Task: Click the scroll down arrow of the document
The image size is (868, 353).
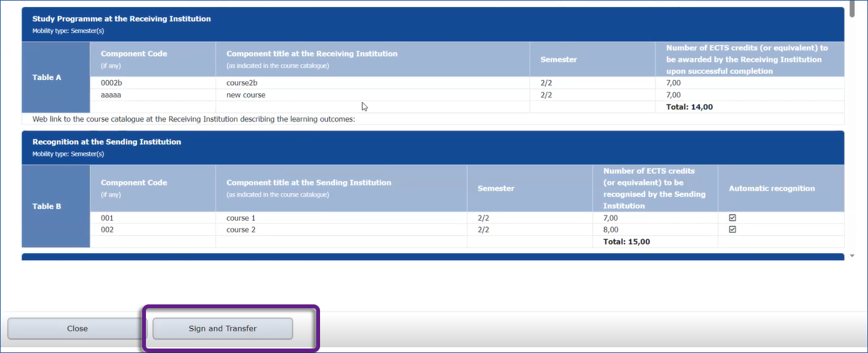Action: 851,256
